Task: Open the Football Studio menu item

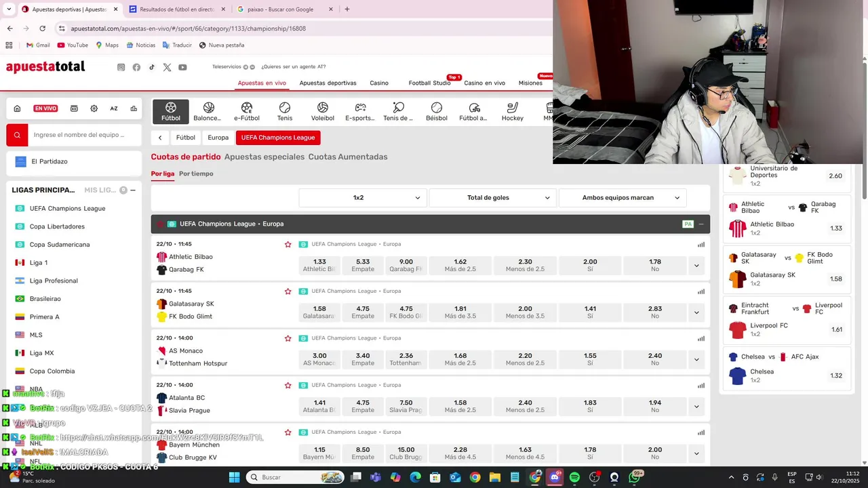Action: coord(429,83)
